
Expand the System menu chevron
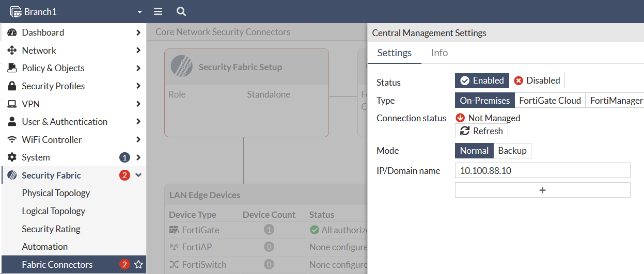tap(138, 157)
